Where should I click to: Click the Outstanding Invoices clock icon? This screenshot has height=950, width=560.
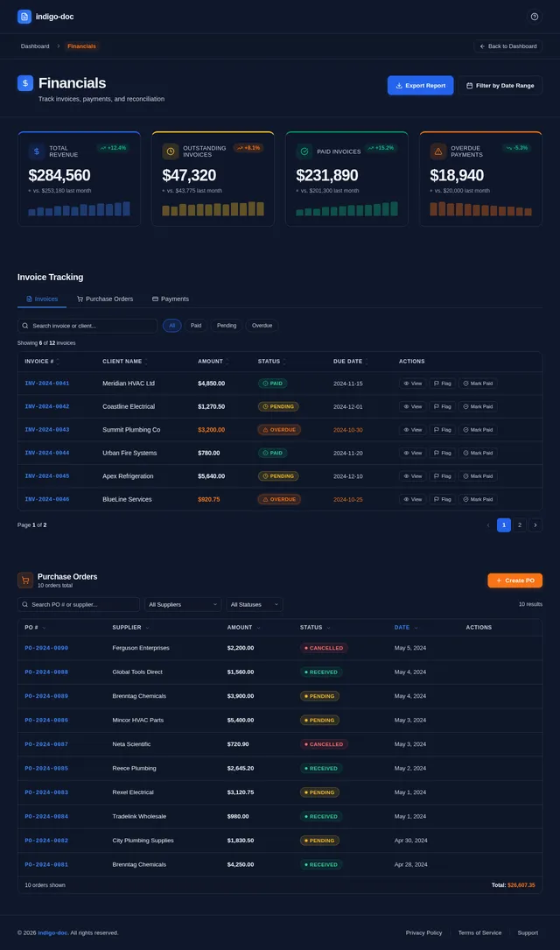click(170, 151)
